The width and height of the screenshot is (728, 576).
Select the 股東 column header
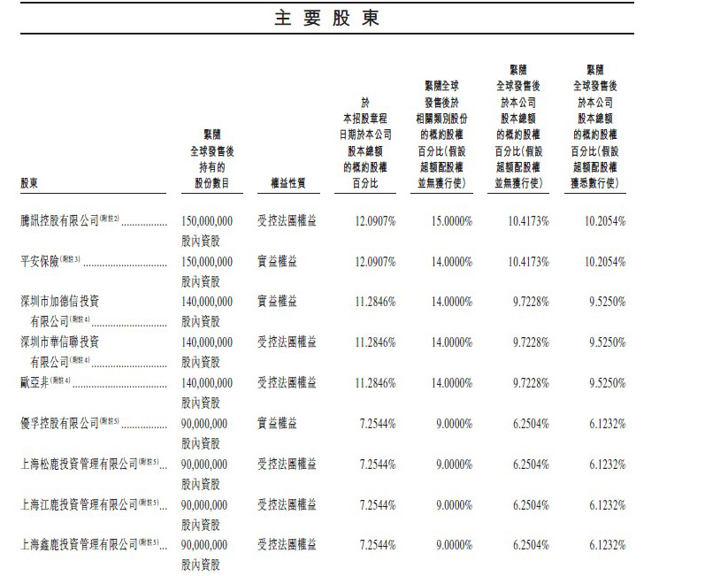tap(29, 183)
